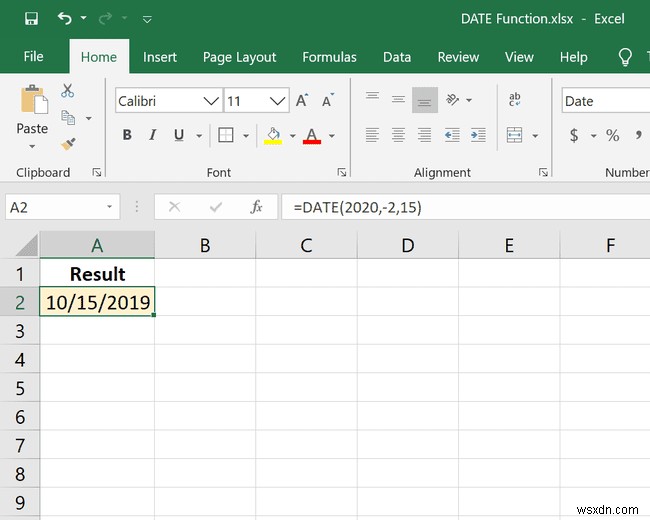Screen dimensions: 650x520
Task: Click the Tell Me lightbulb icon
Action: [625, 57]
